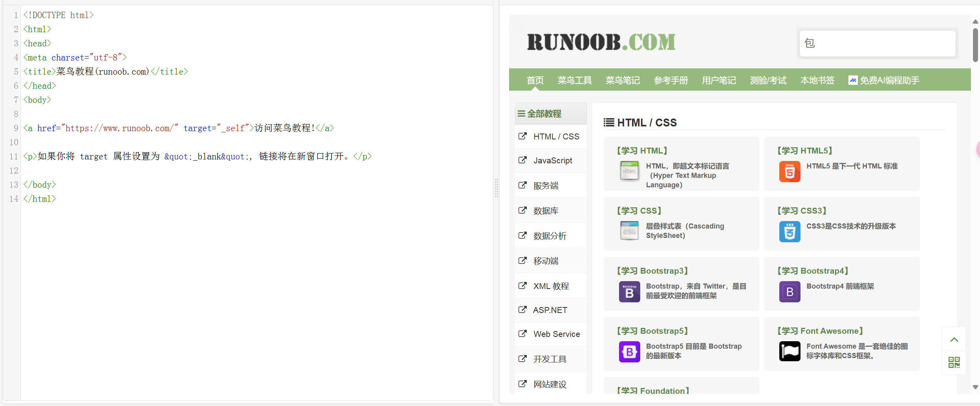Open 菜鸟工具 nav item
Screen dimensions: 980x406
(x=575, y=80)
